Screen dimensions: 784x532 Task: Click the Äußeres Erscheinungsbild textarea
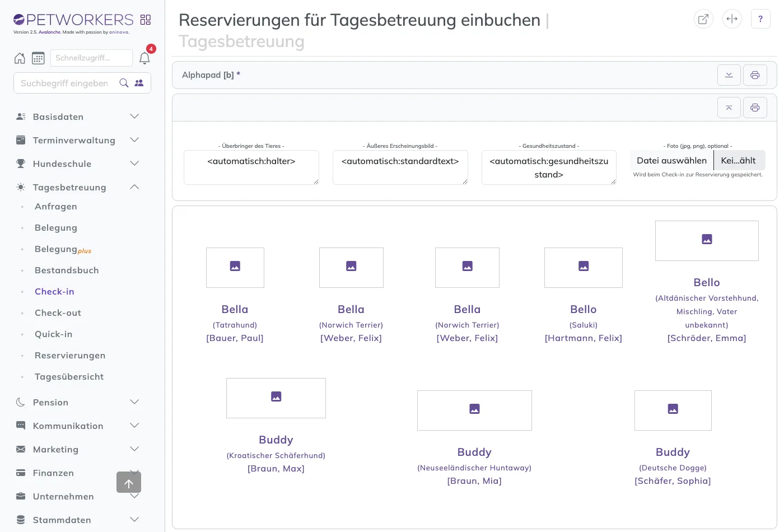pos(400,167)
